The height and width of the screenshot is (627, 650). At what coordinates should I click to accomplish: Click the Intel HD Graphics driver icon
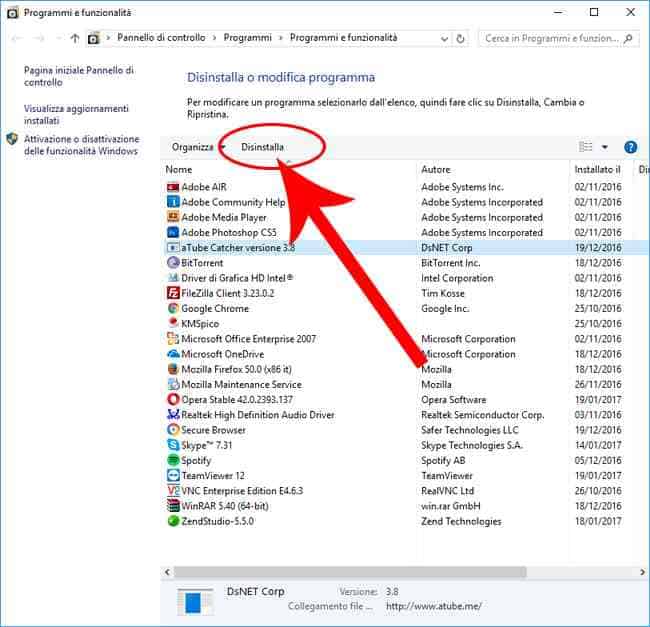click(173, 278)
